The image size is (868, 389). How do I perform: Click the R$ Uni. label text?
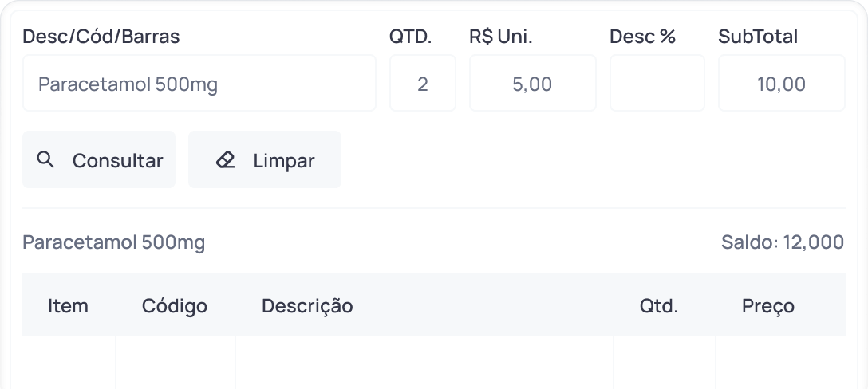(500, 37)
